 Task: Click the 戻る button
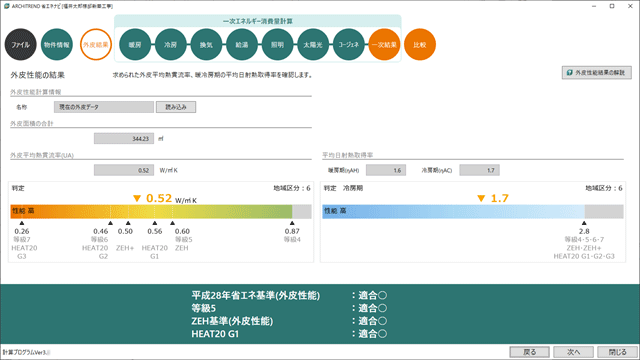click(x=529, y=352)
